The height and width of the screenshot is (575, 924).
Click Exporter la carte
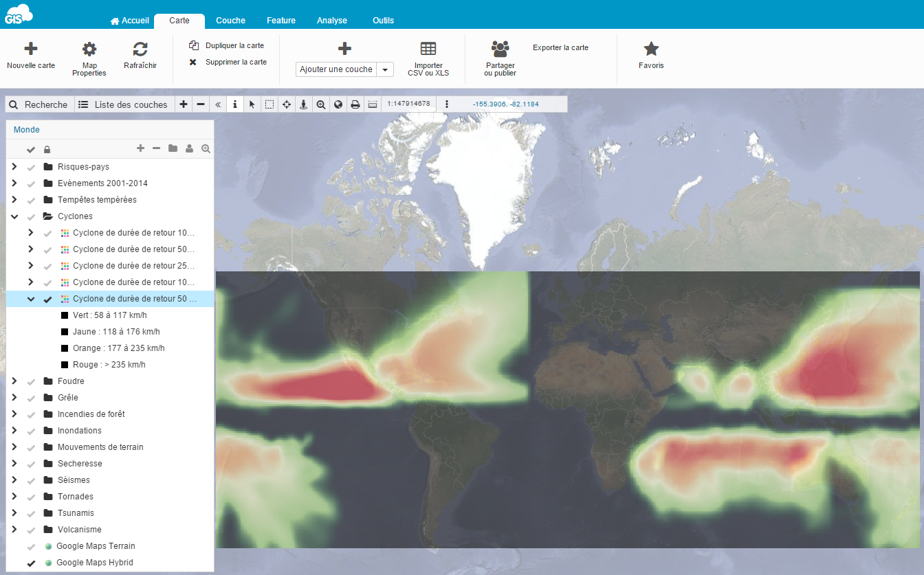tap(560, 48)
